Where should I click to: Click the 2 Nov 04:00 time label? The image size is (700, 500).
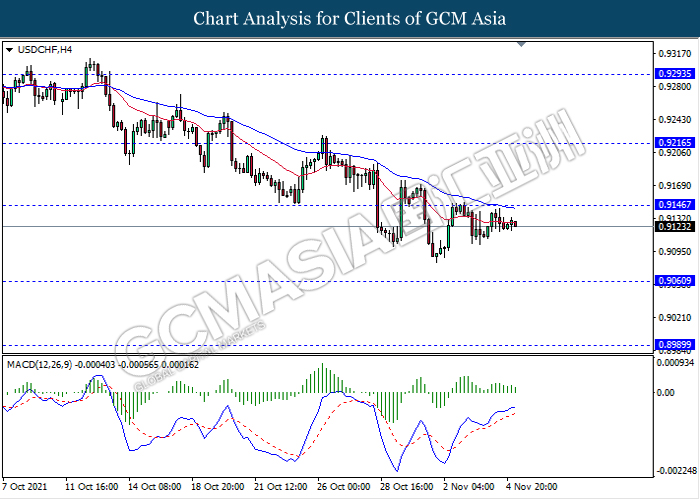click(469, 486)
